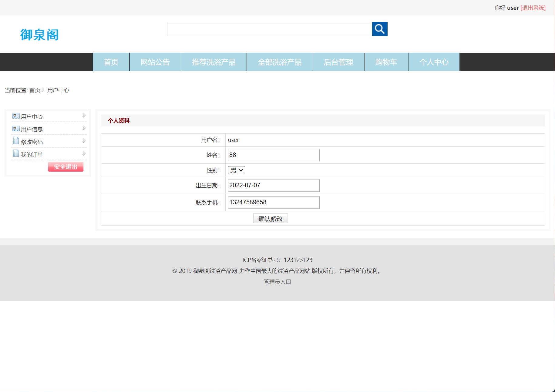Click the 用户中心 sidebar card icon
The image size is (555, 392).
click(16, 116)
